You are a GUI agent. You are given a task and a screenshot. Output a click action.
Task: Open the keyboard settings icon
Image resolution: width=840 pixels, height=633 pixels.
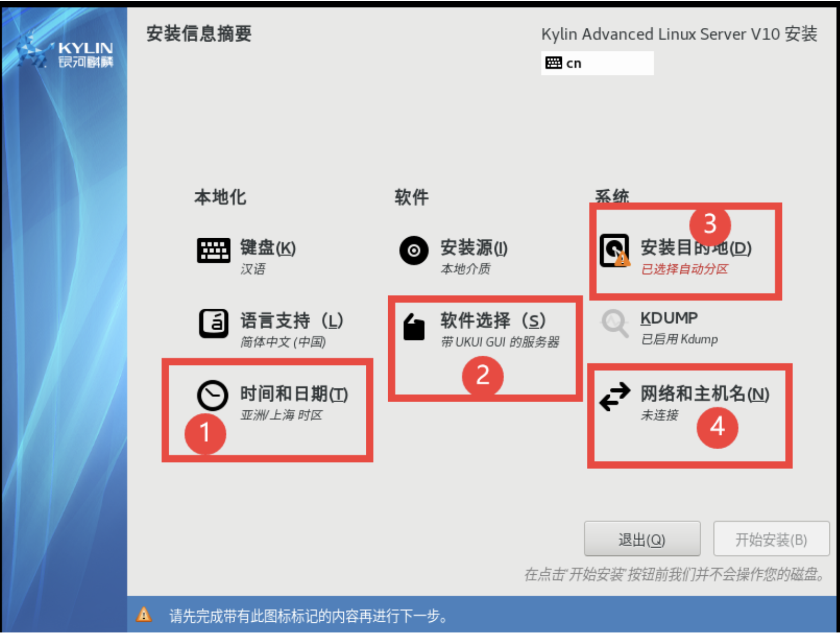pos(213,250)
